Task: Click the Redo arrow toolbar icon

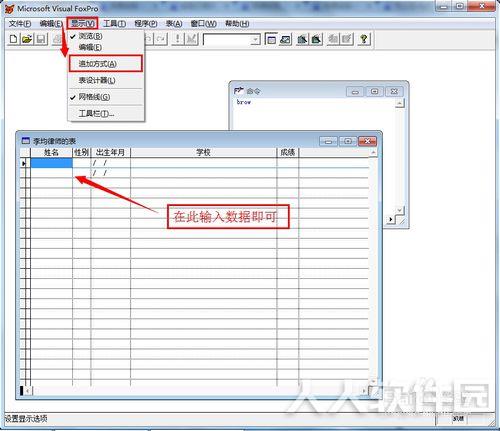Action: click(161, 39)
